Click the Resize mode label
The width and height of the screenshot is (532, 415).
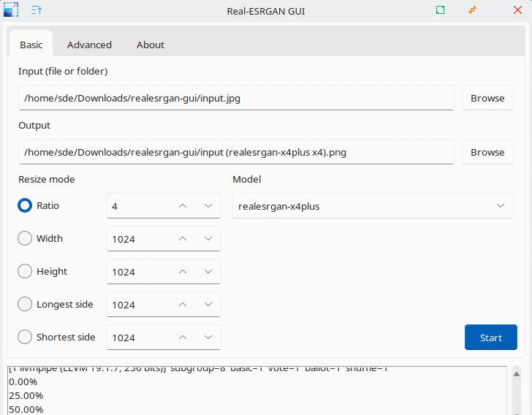(47, 179)
